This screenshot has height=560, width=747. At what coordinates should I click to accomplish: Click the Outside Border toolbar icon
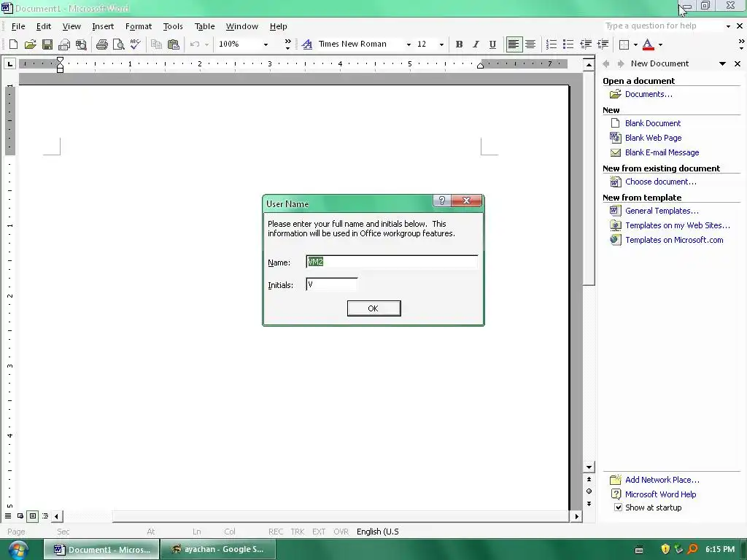(624, 44)
